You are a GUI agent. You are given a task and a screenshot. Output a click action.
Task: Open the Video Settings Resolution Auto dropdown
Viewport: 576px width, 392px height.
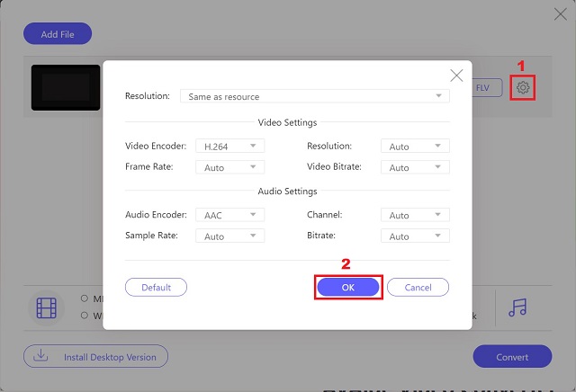(415, 146)
